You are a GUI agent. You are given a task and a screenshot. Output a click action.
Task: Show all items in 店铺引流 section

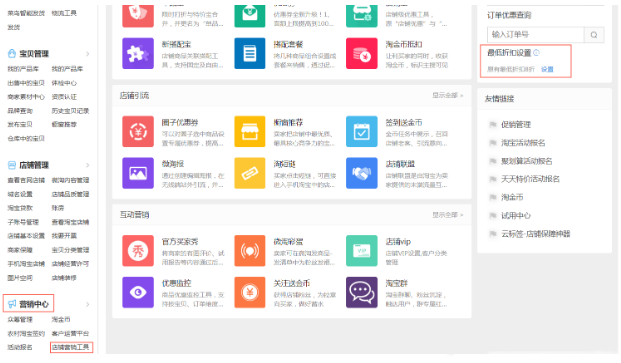click(x=448, y=95)
